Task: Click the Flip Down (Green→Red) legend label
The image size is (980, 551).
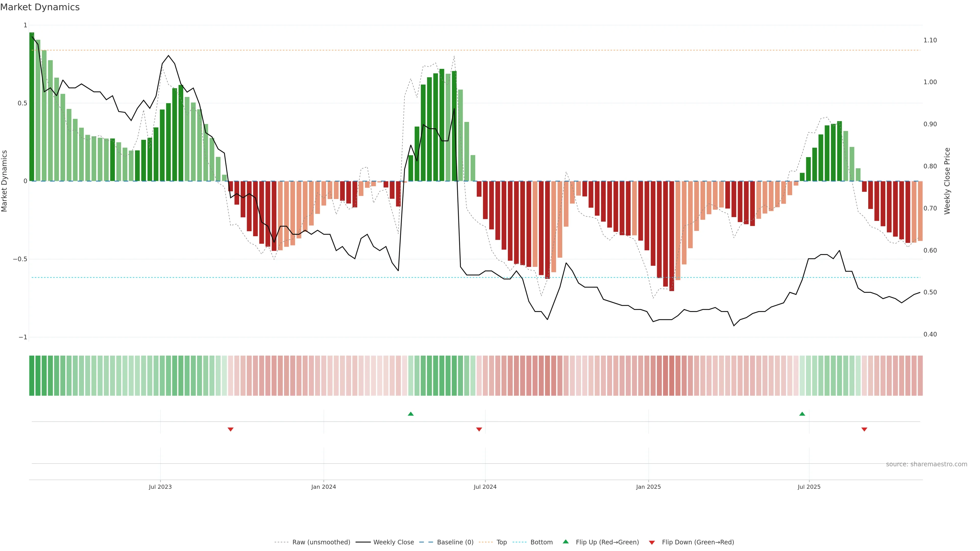Action: coord(698,542)
